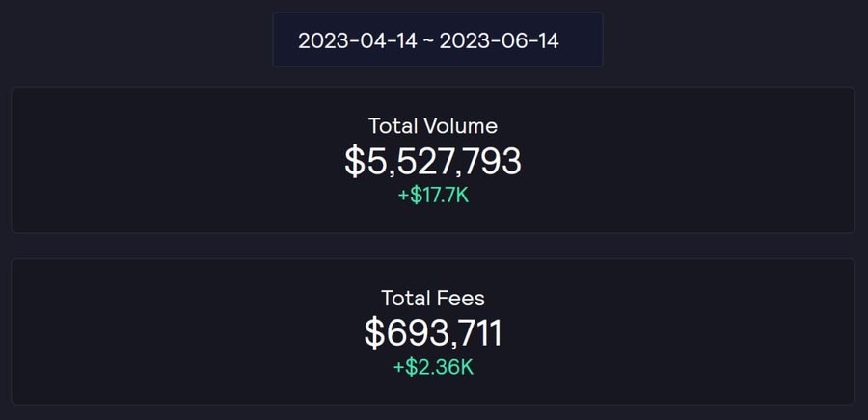Click the dollar sign before 5,527,793

click(355, 162)
